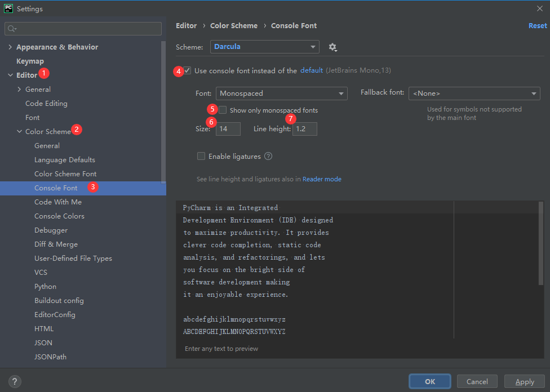Screen dimensions: 550x392
Task: Click the Apply button
Action: 525,381
